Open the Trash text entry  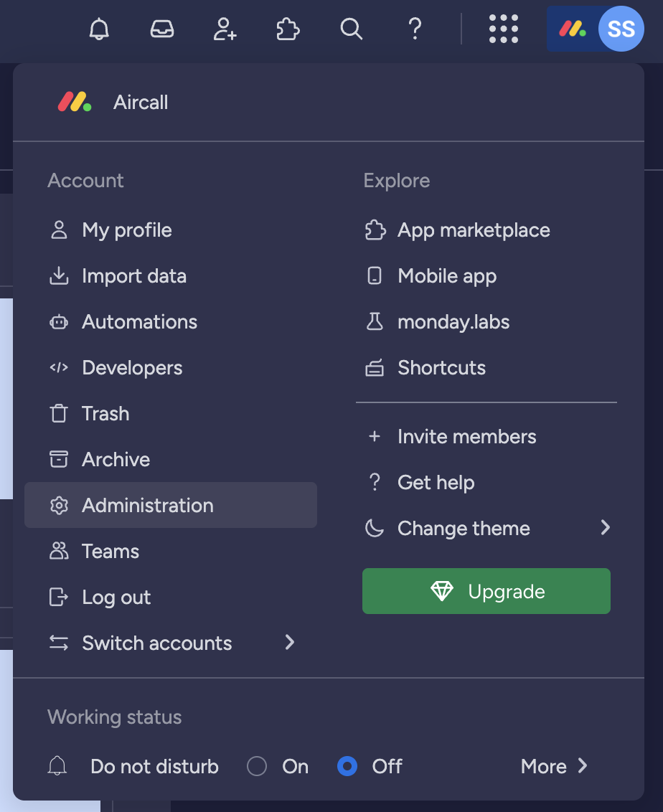coord(105,414)
